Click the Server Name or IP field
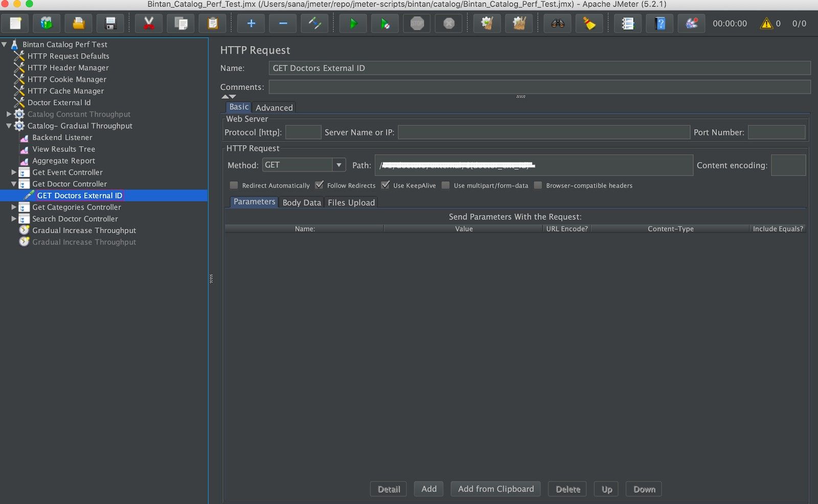 tap(544, 132)
